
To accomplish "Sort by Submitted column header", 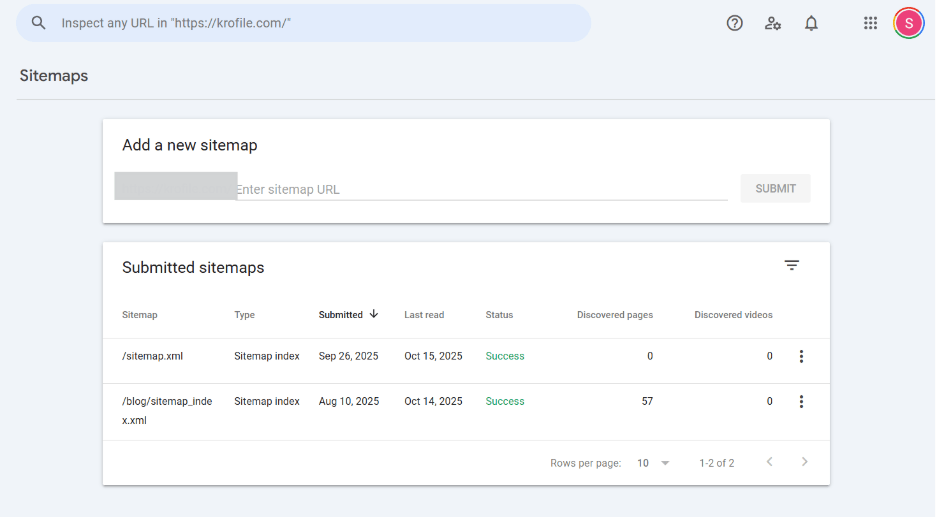I will tap(341, 314).
